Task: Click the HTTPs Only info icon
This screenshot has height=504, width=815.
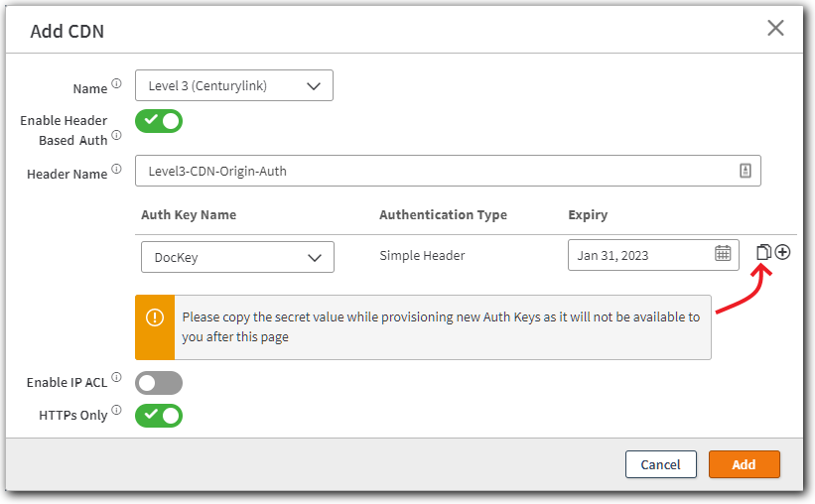Action: pos(116,410)
